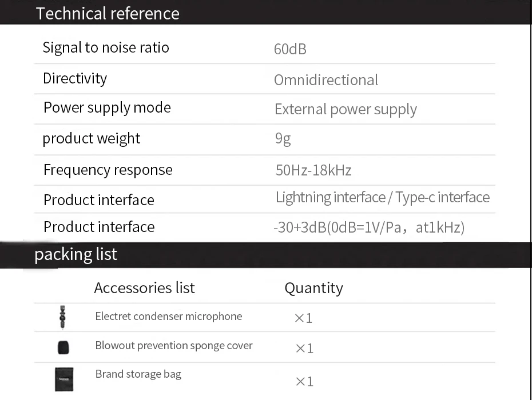Image resolution: width=532 pixels, height=400 pixels.
Task: Click Lightning interface / Type-c interface text
Action: click(x=383, y=198)
